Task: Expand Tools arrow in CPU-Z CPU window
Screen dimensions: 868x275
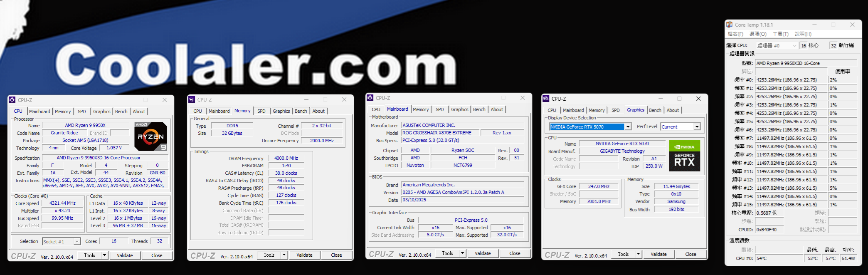Action: coord(105,255)
